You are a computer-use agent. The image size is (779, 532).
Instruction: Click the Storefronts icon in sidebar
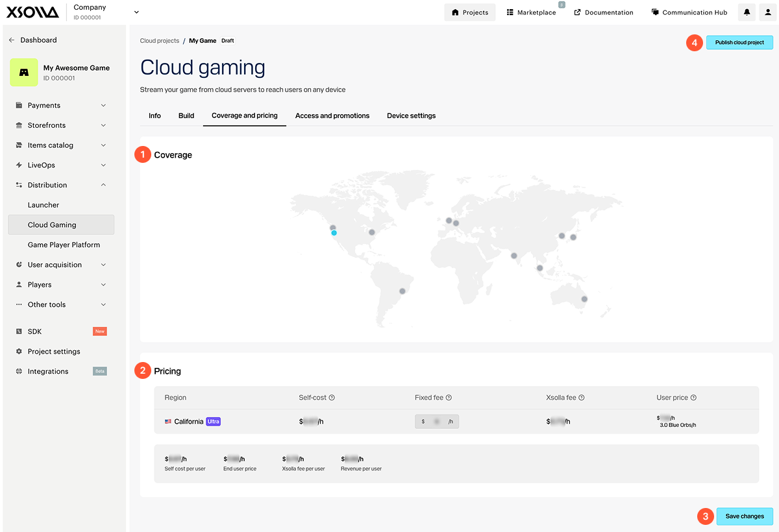19,125
